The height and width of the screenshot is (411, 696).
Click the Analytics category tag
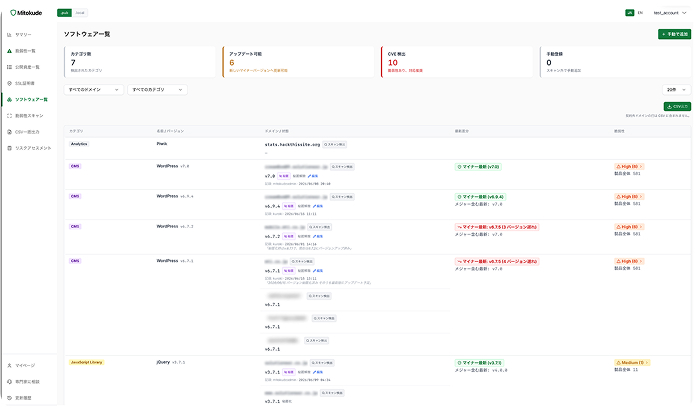pos(79,144)
